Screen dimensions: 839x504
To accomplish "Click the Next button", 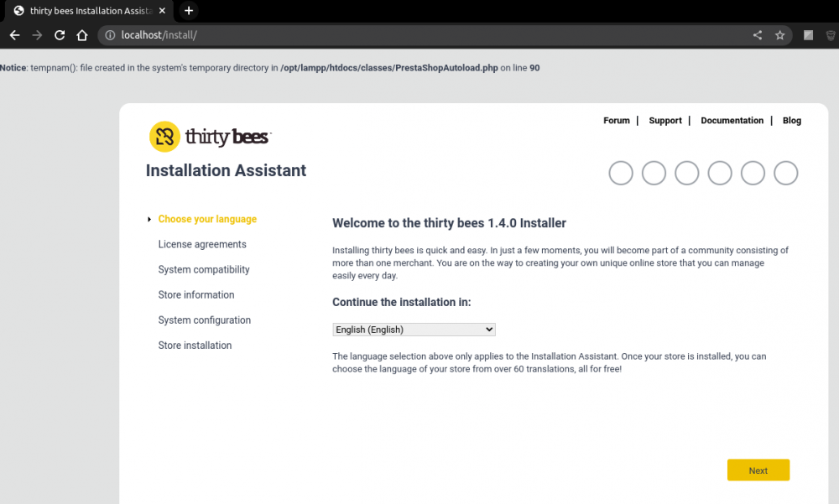I will click(x=758, y=470).
